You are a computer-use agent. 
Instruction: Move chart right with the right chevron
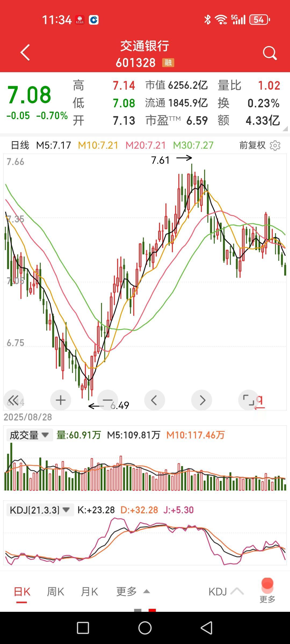coord(202,400)
